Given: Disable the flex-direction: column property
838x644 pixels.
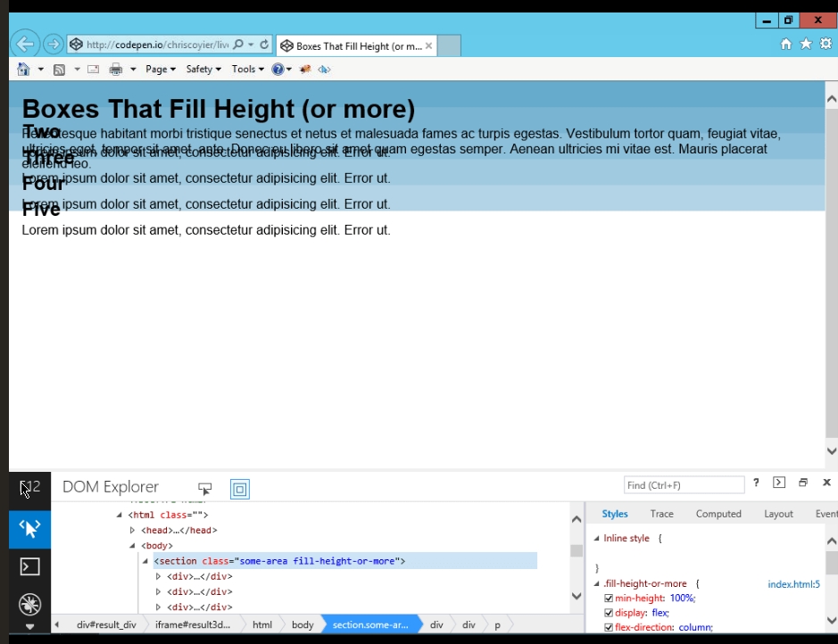Looking at the screenshot, I should (x=609, y=628).
